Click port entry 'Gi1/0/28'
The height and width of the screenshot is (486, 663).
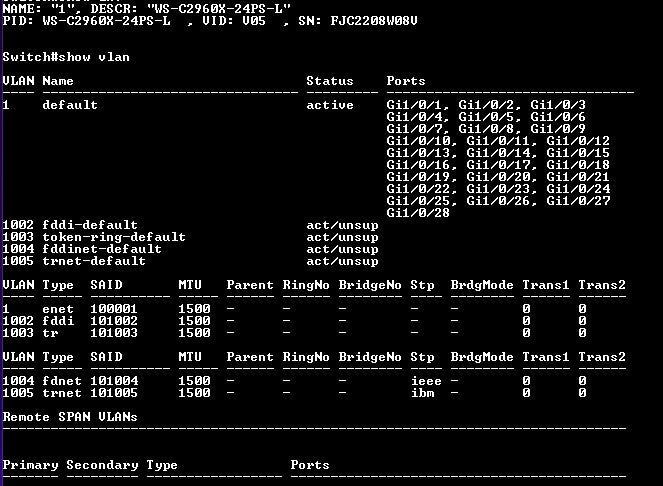coord(418,213)
